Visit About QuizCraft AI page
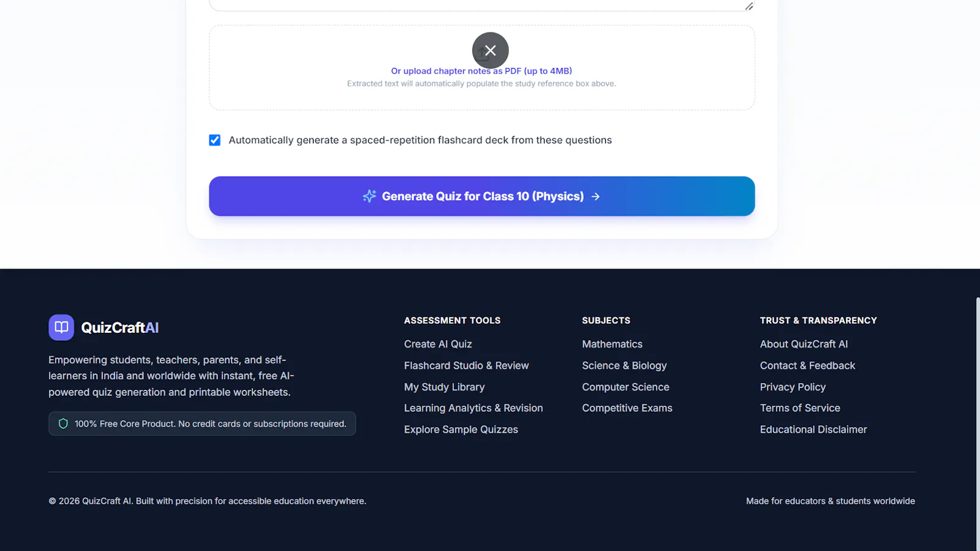 804,344
